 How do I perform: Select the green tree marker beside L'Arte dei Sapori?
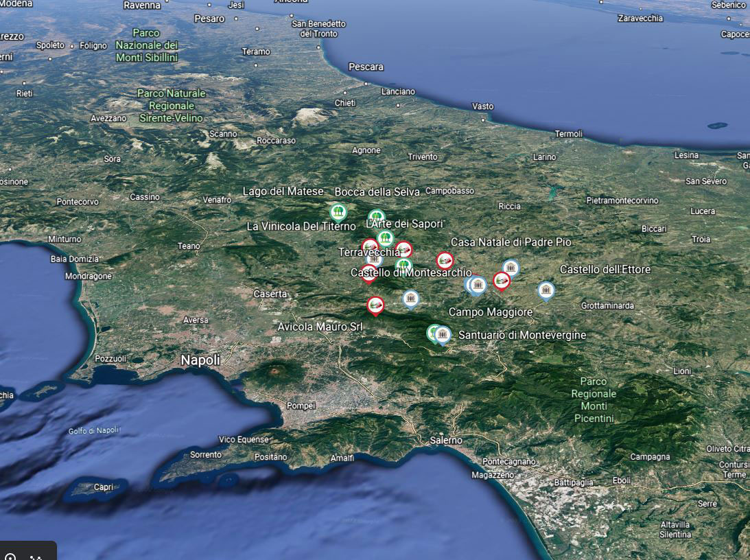point(376,218)
